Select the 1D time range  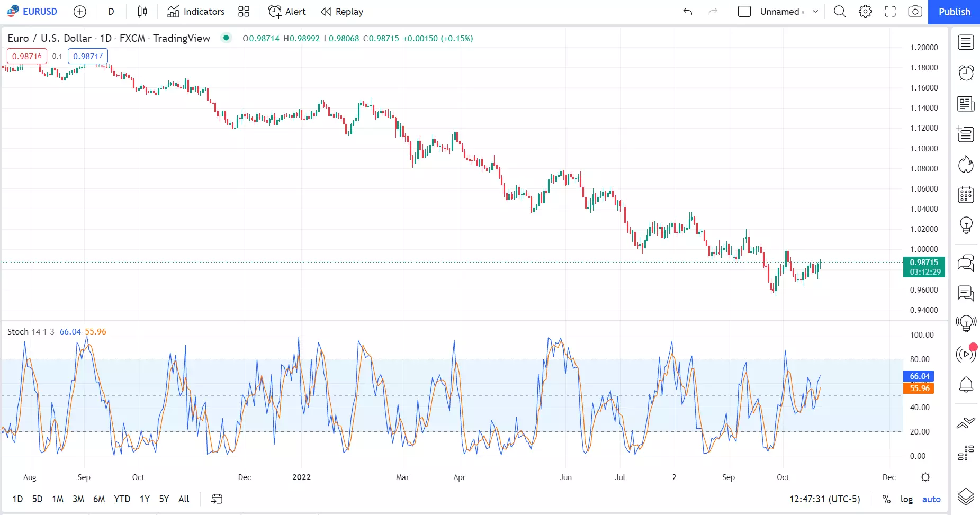pyautogui.click(x=17, y=499)
